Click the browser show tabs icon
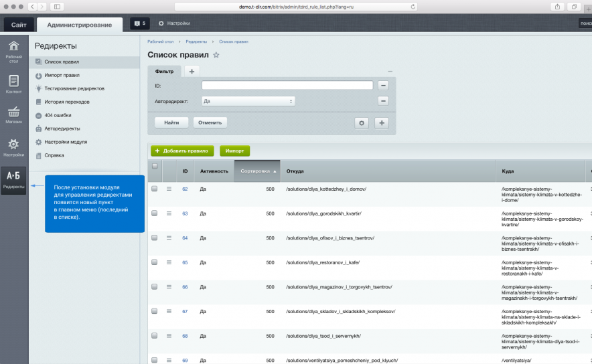This screenshot has width=592, height=364. pos(574,7)
